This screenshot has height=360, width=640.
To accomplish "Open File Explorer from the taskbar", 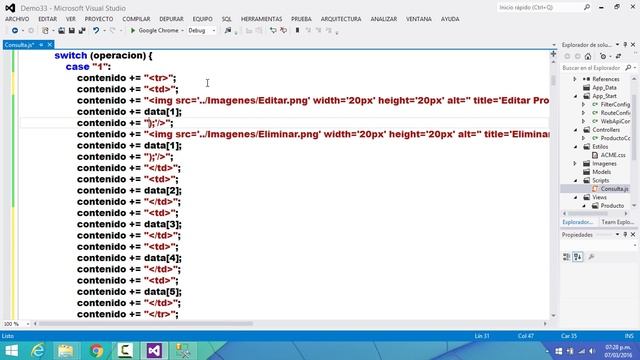I will pyautogui.click(x=66, y=351).
